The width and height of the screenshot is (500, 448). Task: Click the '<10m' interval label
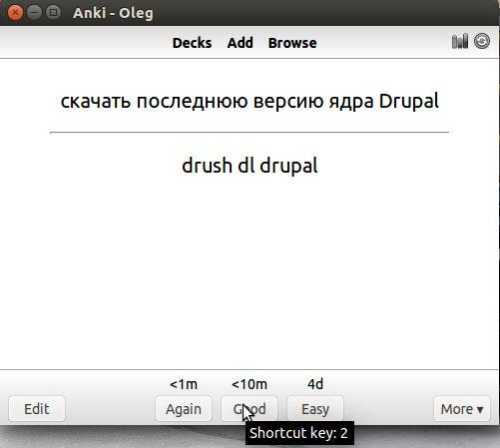click(250, 384)
